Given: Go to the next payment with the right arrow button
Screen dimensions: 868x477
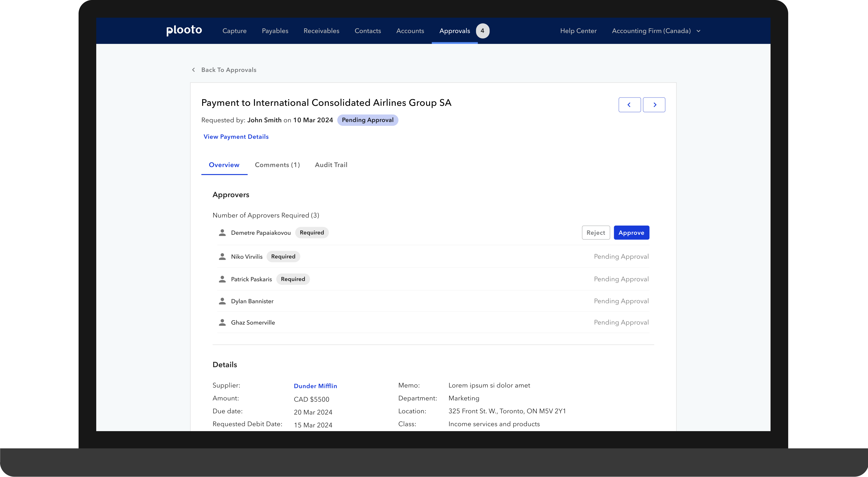Looking at the screenshot, I should coord(654,105).
